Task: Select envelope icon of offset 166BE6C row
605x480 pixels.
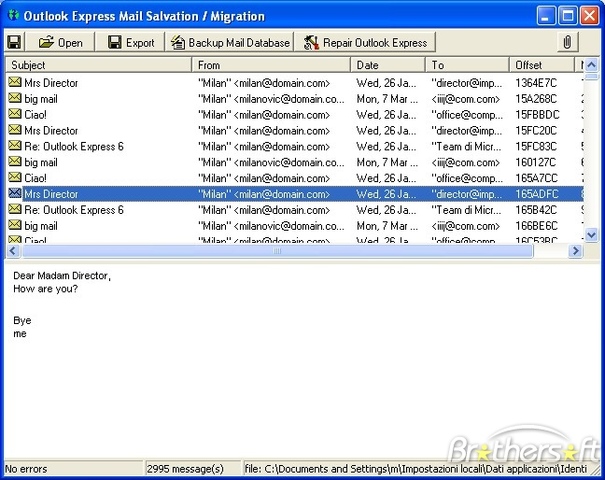Action: click(15, 225)
